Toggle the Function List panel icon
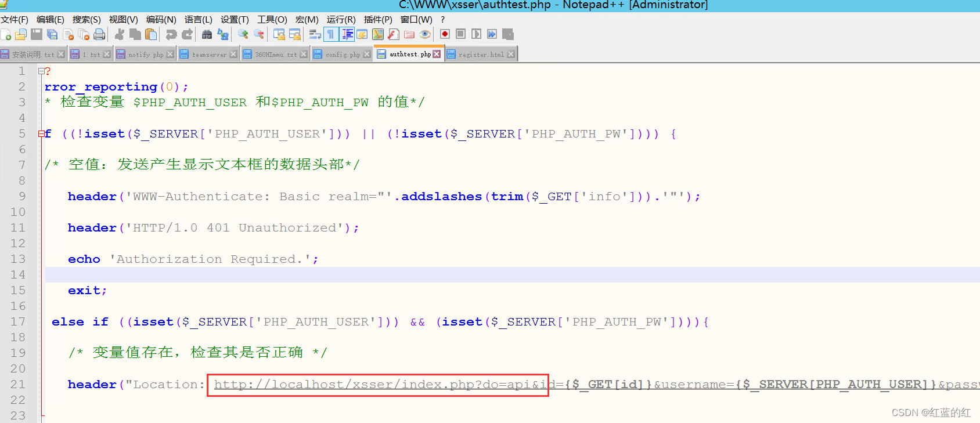The height and width of the screenshot is (423, 980). click(394, 35)
